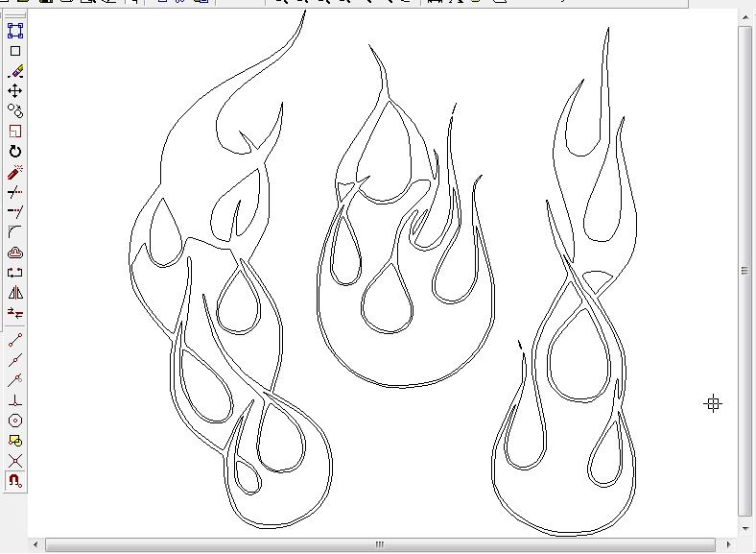Select the bounding box selection tool
This screenshot has height=554, width=756.
coord(15,31)
